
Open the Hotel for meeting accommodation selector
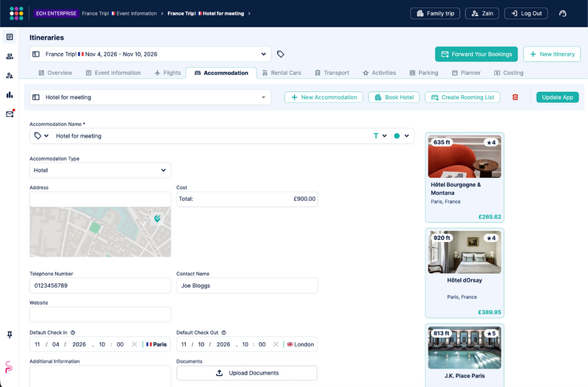[150, 97]
